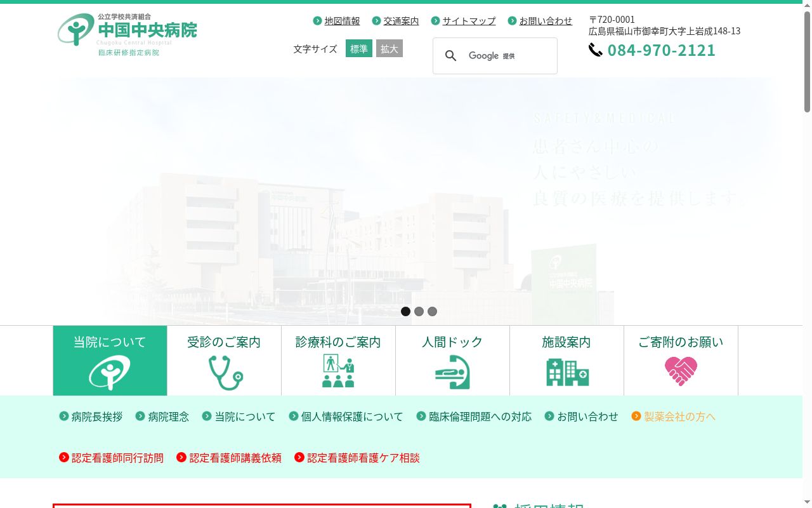Open the 当院について navigation tab
The height and width of the screenshot is (508, 812).
[x=110, y=361]
